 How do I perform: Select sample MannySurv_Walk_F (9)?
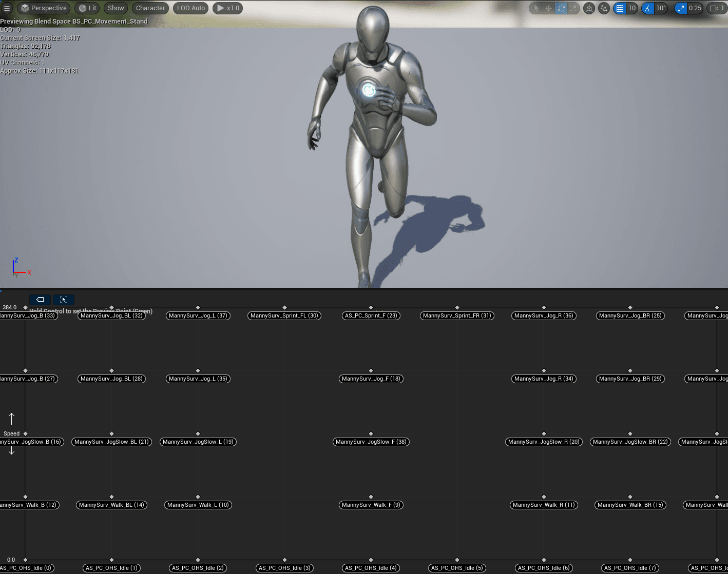371,505
